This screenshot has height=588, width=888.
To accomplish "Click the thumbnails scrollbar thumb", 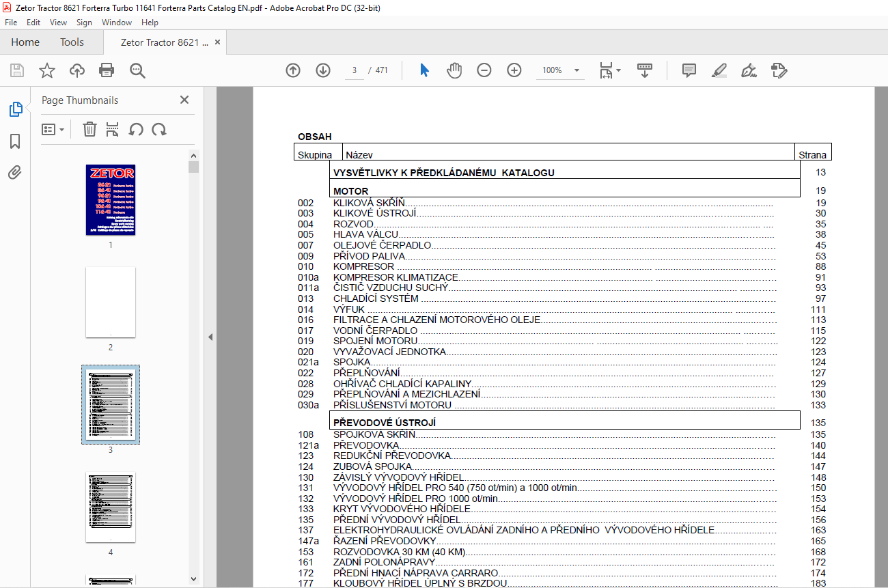I will point(194,167).
